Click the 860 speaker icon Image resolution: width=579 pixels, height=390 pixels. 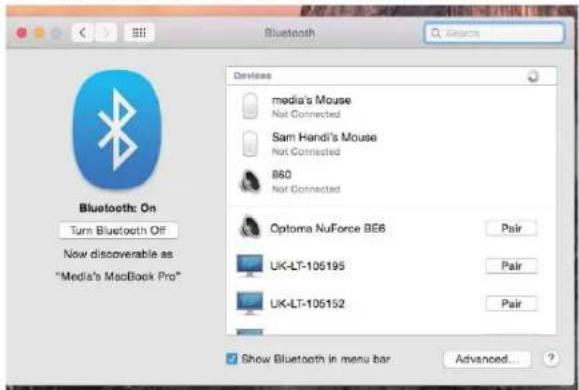click(250, 182)
